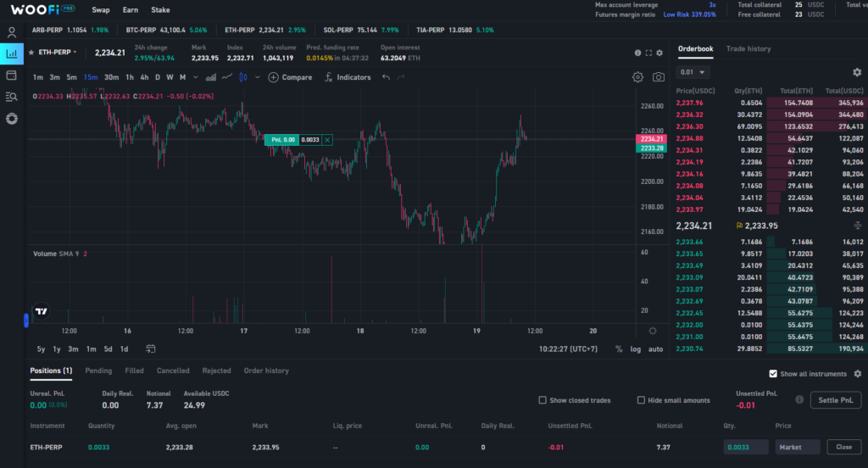The height and width of the screenshot is (468, 868).
Task: Set chart range to 5y
Action: point(41,349)
